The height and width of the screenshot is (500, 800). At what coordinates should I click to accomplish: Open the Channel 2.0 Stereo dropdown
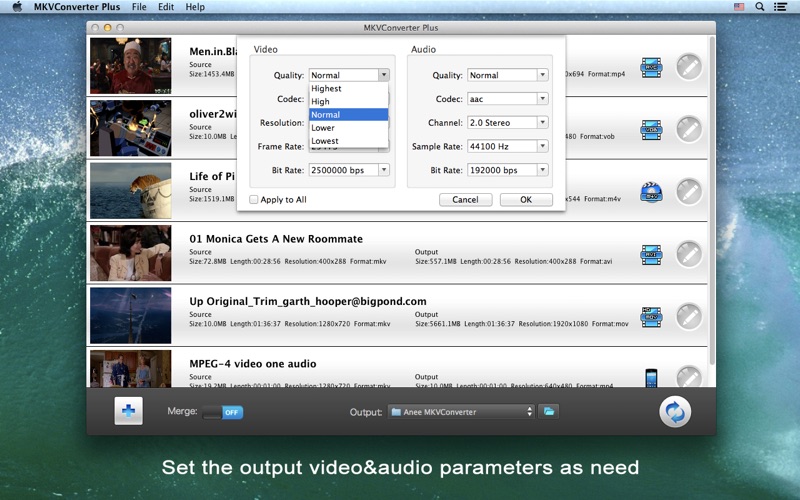pyautogui.click(x=508, y=122)
